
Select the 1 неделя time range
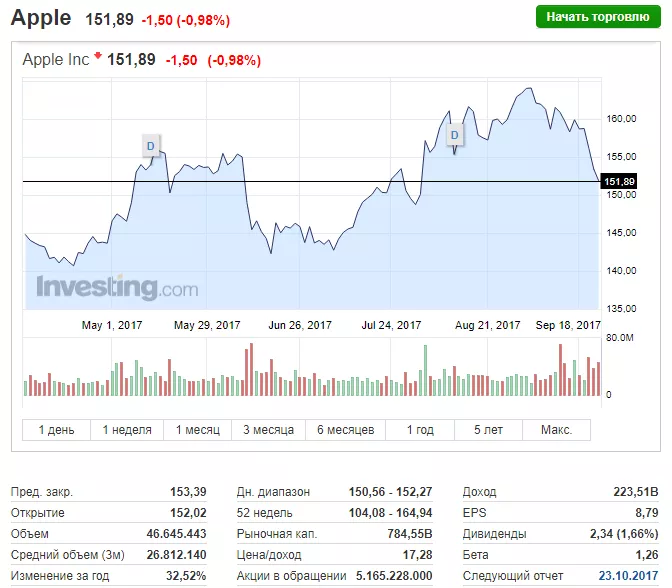[127, 430]
